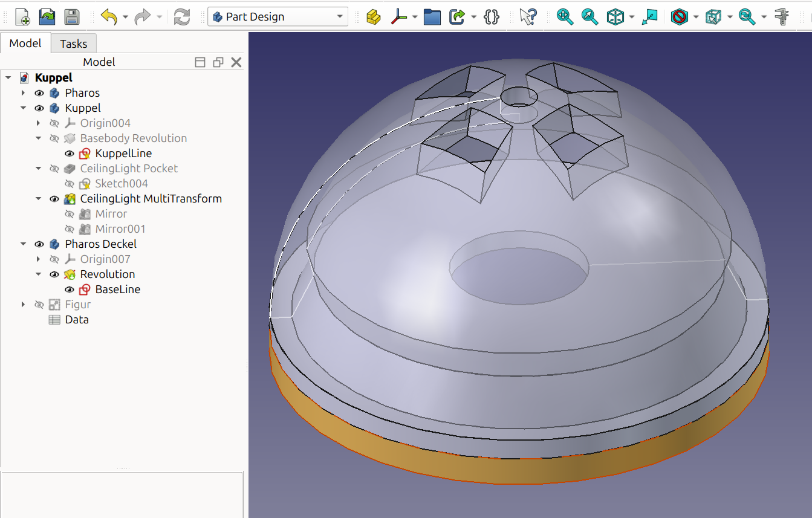Click the curly braces VarSet icon
Image resolution: width=812 pixels, height=518 pixels.
tap(492, 17)
